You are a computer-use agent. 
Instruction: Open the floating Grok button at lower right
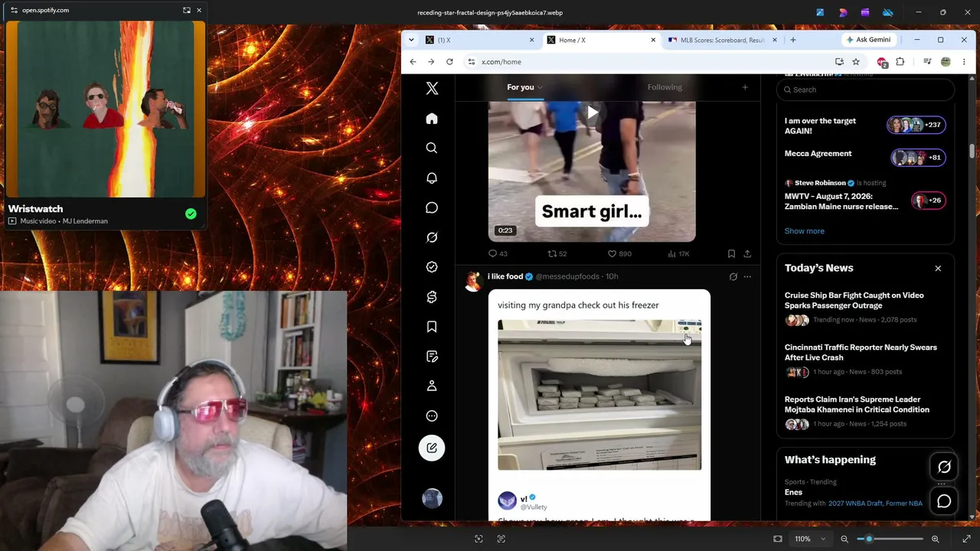tap(944, 467)
